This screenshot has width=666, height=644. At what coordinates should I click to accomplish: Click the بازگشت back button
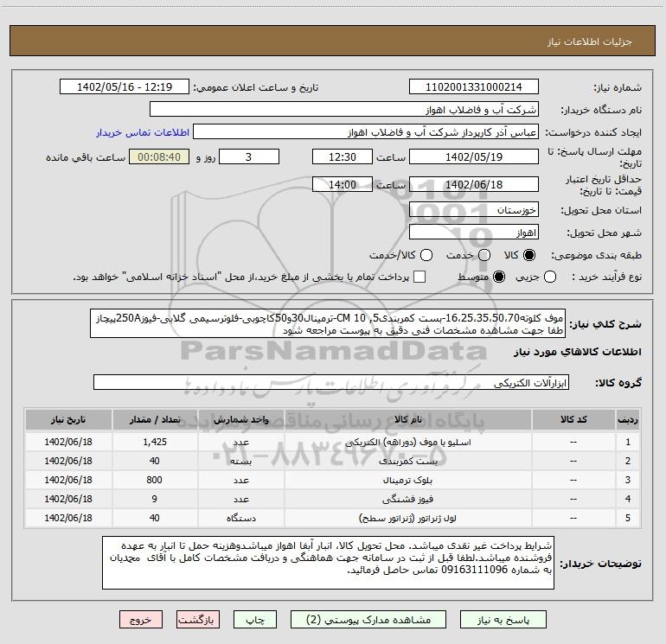tap(198, 620)
